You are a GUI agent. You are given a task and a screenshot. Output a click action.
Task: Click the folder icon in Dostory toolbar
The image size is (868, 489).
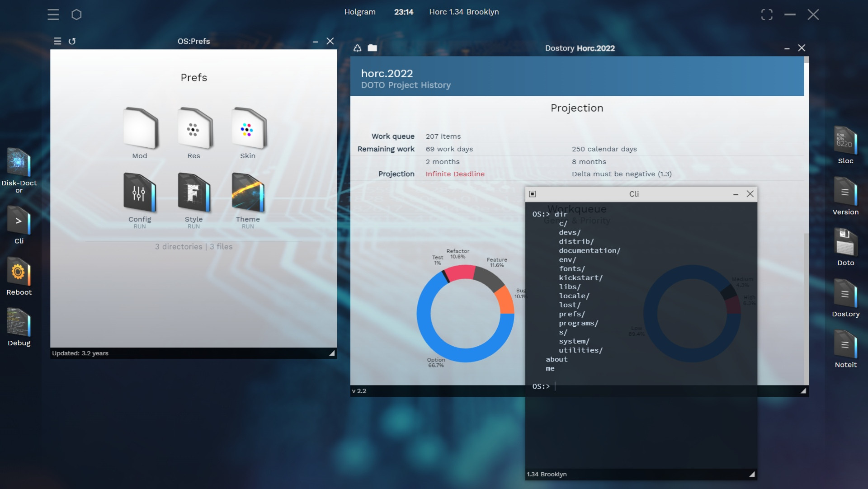372,48
